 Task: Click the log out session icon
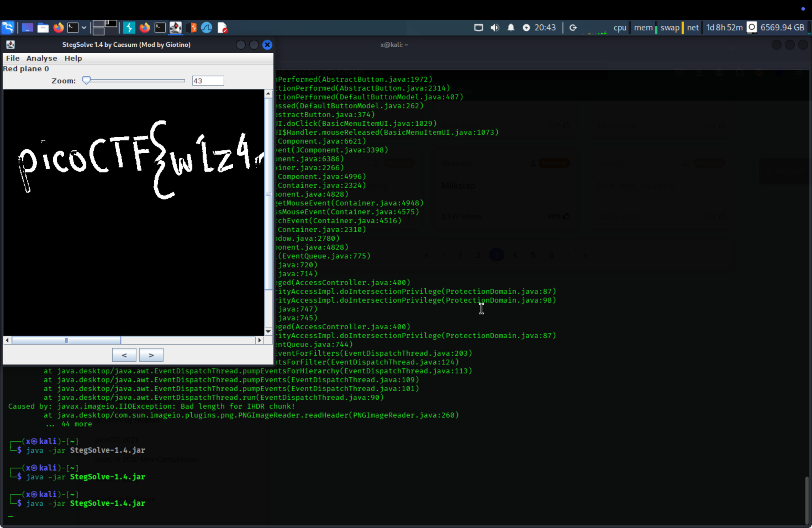pyautogui.click(x=573, y=28)
